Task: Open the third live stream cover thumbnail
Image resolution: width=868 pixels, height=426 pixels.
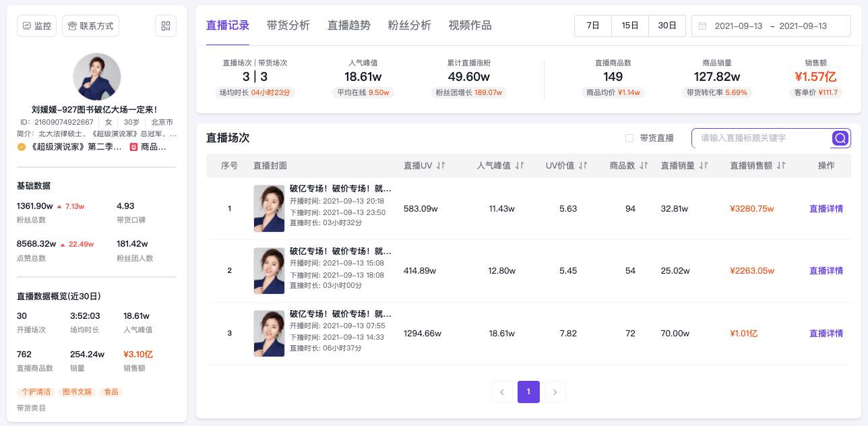Action: point(269,333)
